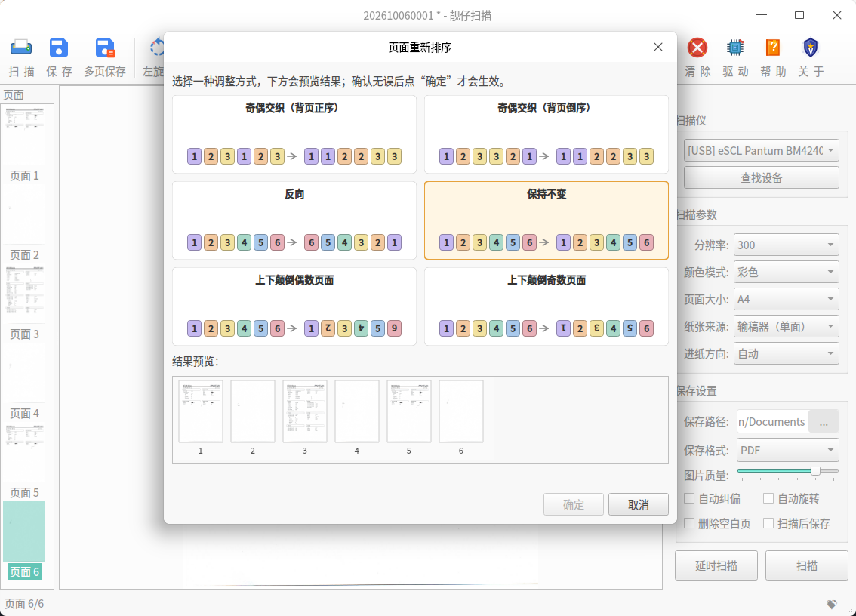Enable the 删除空白页 checkbox
The width and height of the screenshot is (856, 616).
point(689,524)
